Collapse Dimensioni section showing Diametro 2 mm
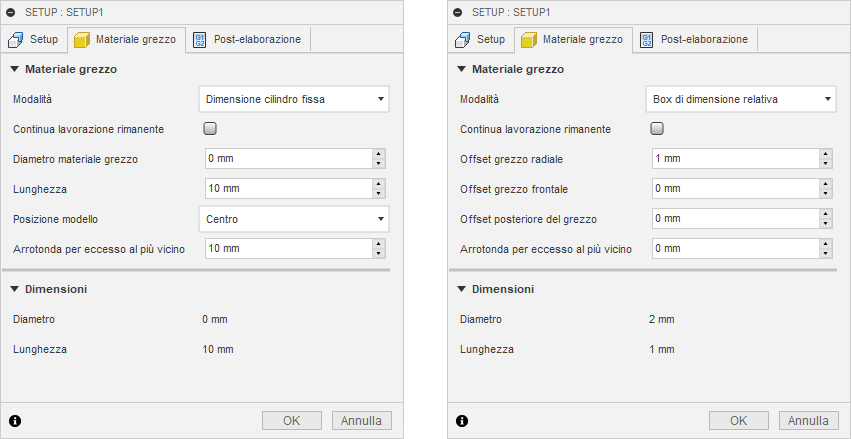The width and height of the screenshot is (852, 439). pyautogui.click(x=461, y=289)
